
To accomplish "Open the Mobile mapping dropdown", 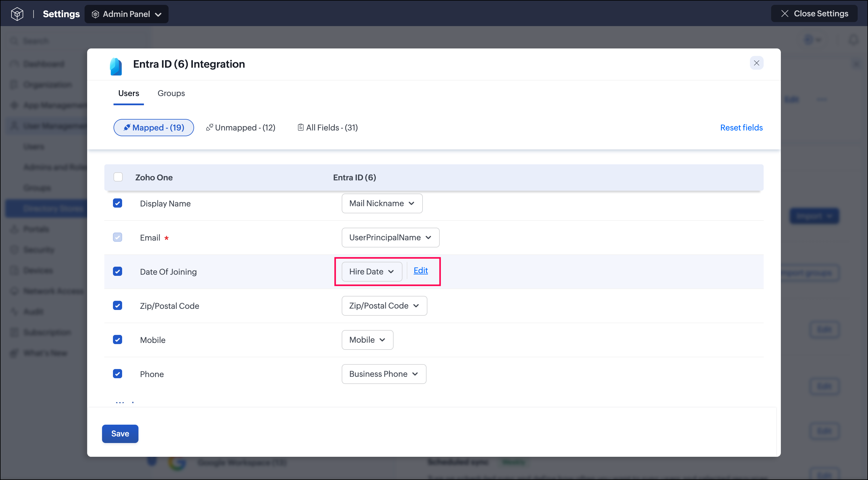I will point(367,339).
